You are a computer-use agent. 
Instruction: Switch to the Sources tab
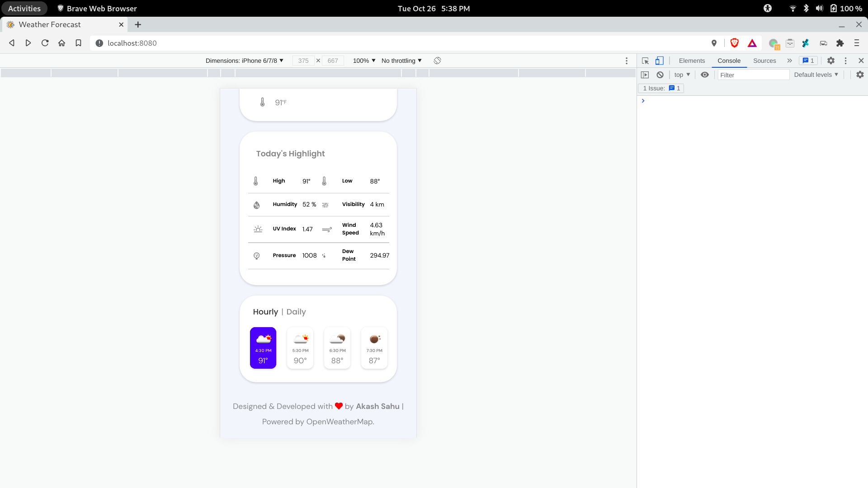(764, 61)
